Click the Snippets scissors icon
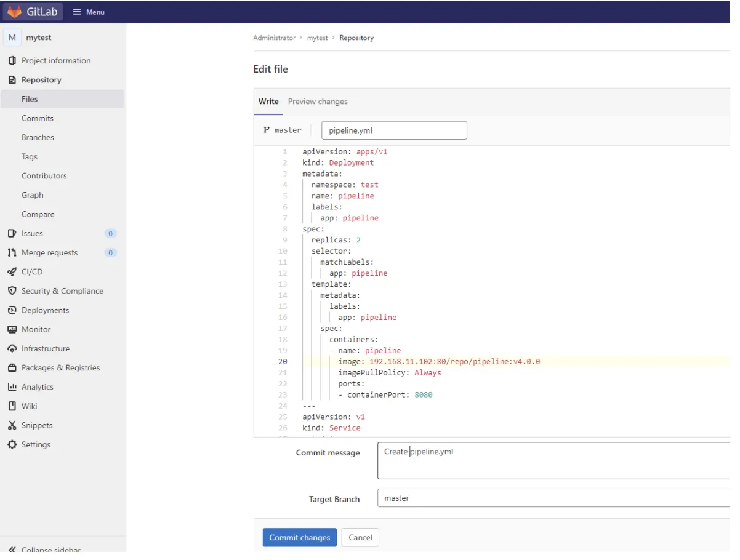 point(12,425)
